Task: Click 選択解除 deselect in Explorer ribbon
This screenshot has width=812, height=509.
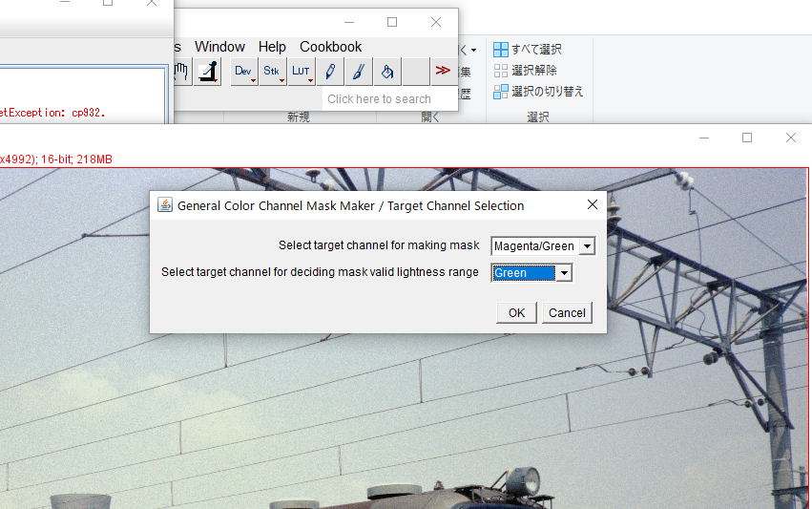Action: pyautogui.click(x=525, y=70)
